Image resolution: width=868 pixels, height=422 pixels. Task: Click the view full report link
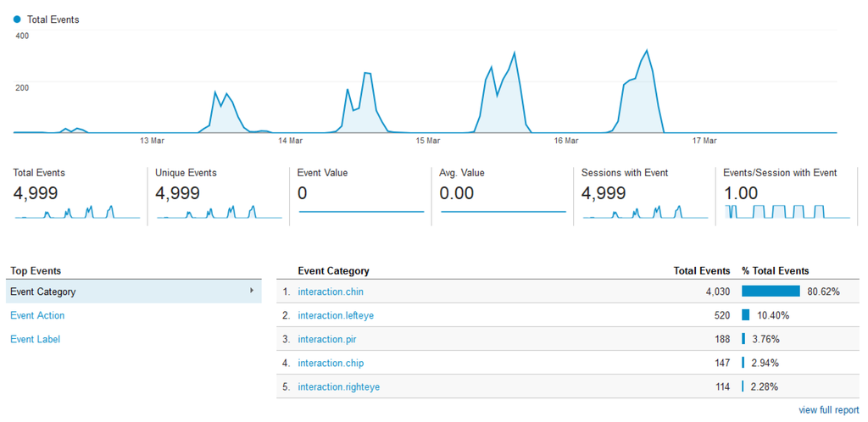(828, 410)
